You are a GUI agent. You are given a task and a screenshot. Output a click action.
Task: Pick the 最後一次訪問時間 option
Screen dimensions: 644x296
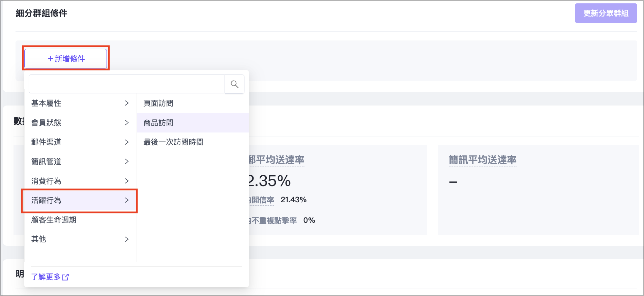click(x=173, y=142)
